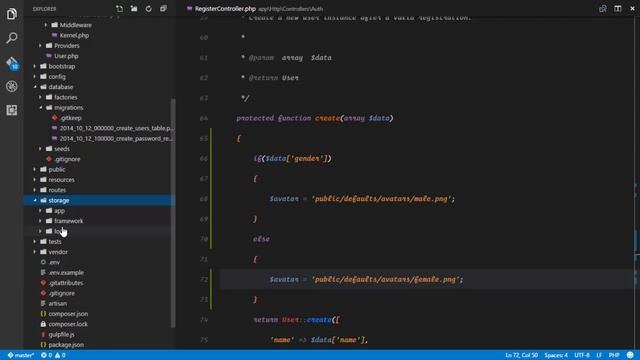Create a new file in Explorer
This screenshot has width=640, height=360.
pyautogui.click(x=119, y=9)
